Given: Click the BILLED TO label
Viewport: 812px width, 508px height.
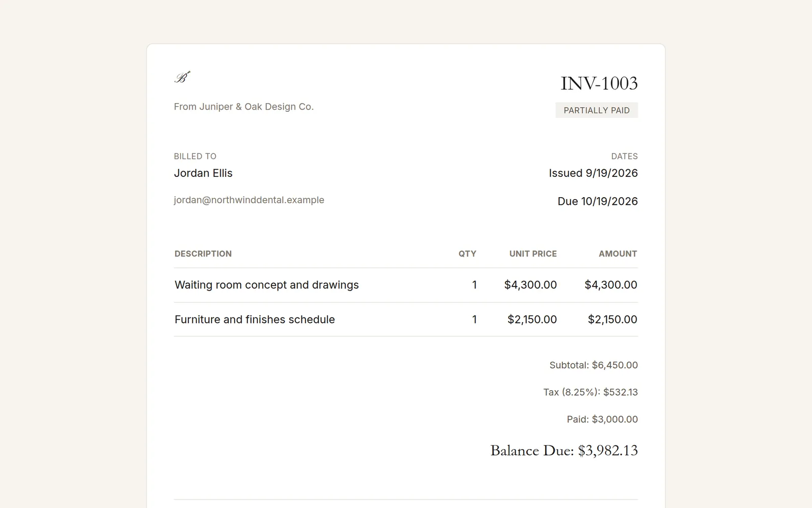Looking at the screenshot, I should pos(195,156).
